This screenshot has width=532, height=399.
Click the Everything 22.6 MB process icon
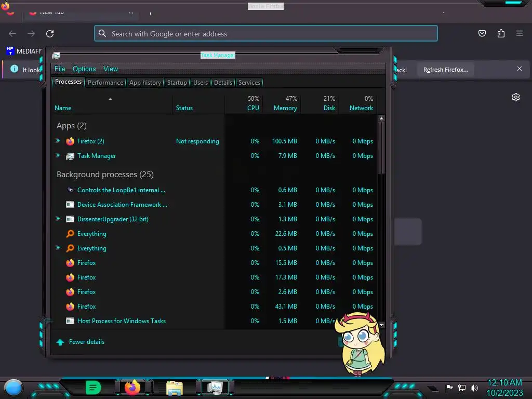(x=70, y=234)
